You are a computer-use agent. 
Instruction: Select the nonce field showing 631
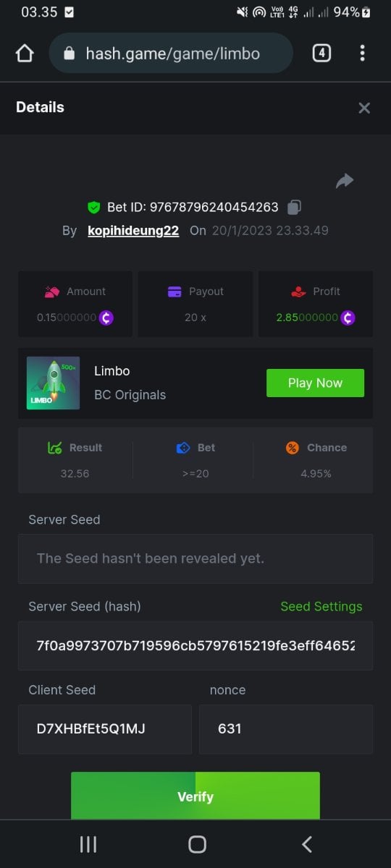pos(286,729)
